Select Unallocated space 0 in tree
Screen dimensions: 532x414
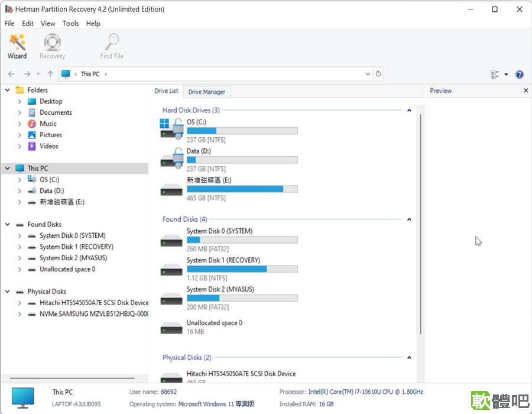67,270
